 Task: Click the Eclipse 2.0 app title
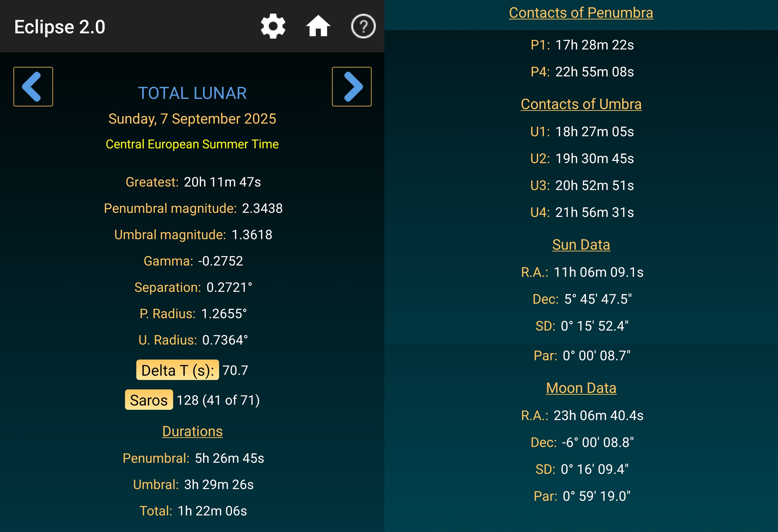pyautogui.click(x=60, y=27)
